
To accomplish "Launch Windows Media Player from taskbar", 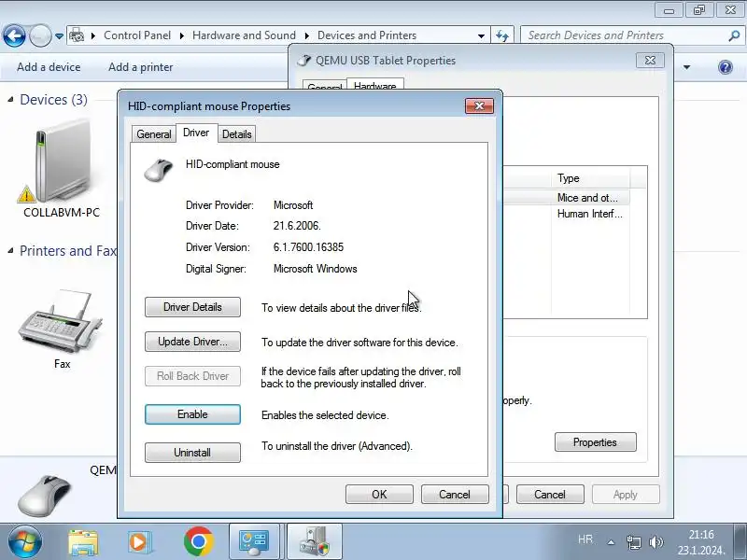I will coord(139,542).
